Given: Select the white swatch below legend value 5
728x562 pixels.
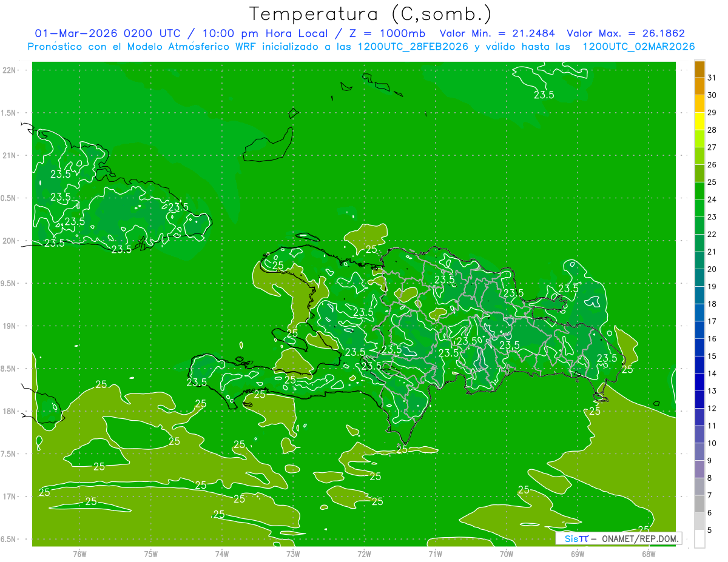Looking at the screenshot, I should (x=699, y=539).
